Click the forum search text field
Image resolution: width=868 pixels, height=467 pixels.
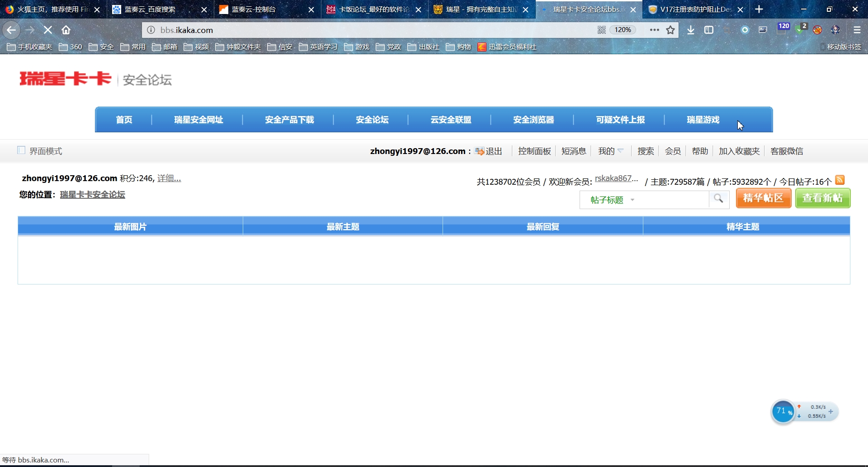click(674, 200)
